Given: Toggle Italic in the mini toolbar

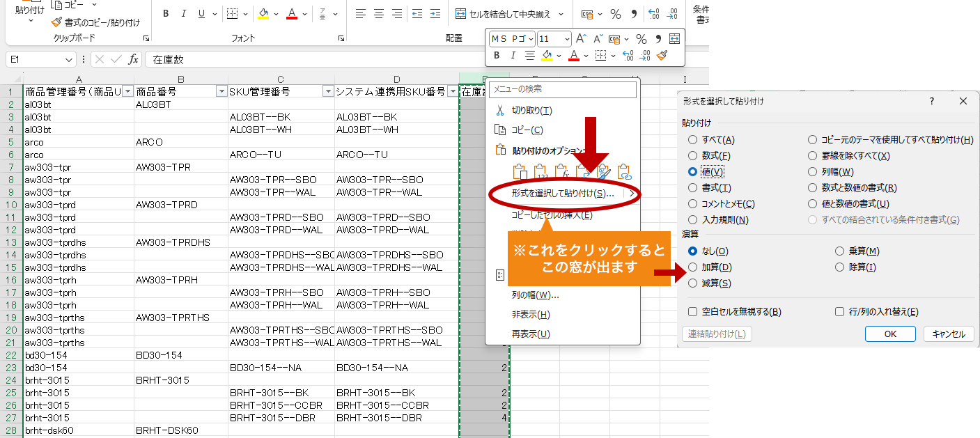Looking at the screenshot, I should pyautogui.click(x=513, y=55).
